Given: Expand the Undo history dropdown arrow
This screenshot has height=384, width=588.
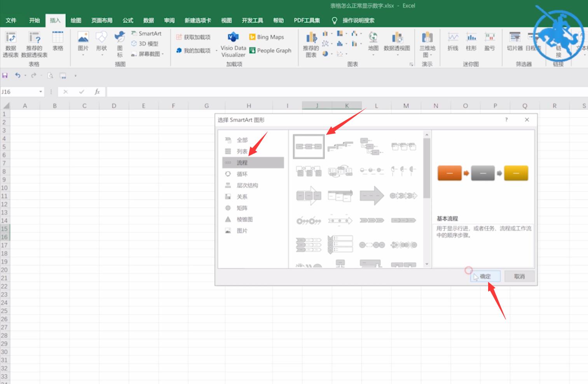Looking at the screenshot, I should pos(25,75).
